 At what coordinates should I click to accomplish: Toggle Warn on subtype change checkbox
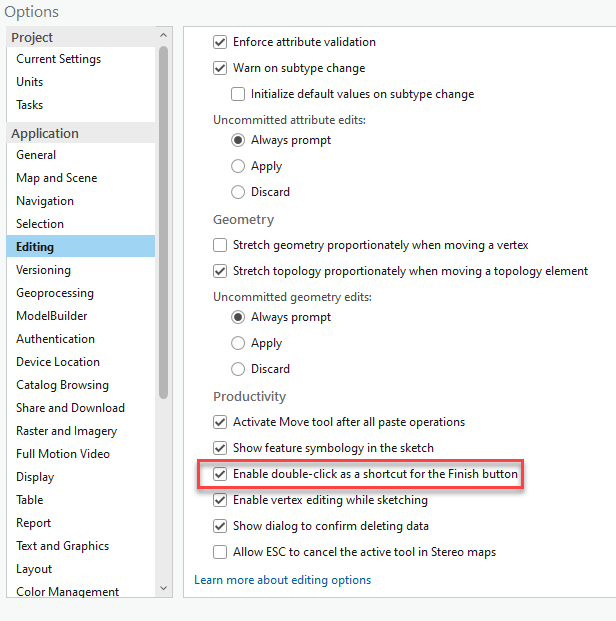point(220,68)
